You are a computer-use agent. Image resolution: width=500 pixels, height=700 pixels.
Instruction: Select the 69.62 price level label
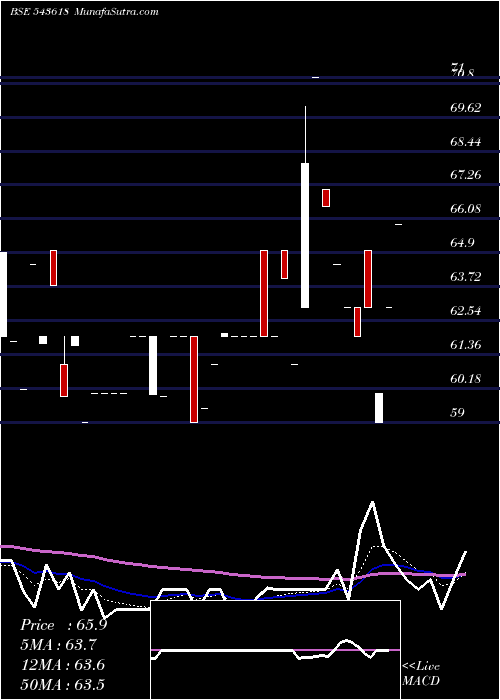(466, 108)
